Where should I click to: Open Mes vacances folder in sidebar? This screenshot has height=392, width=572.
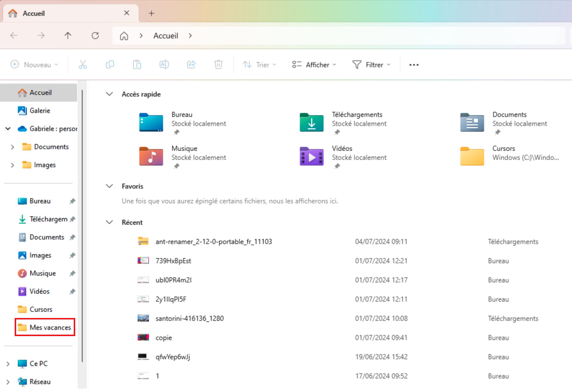click(x=45, y=327)
